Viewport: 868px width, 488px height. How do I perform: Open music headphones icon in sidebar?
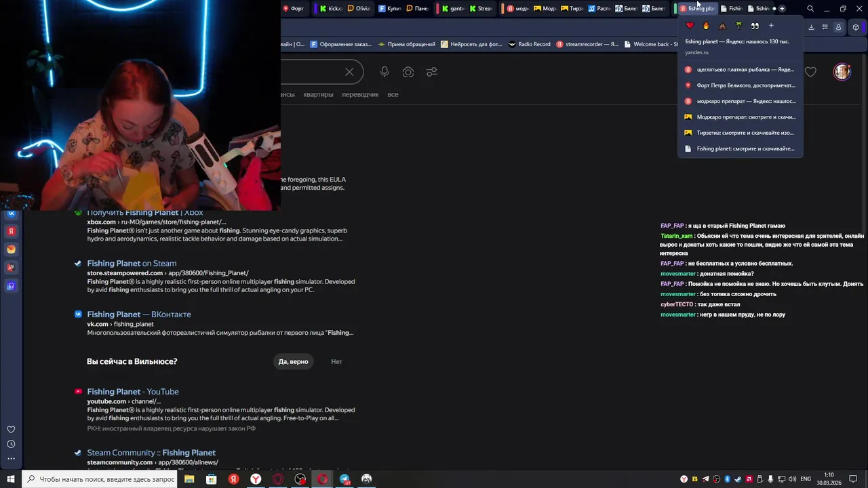[11, 286]
